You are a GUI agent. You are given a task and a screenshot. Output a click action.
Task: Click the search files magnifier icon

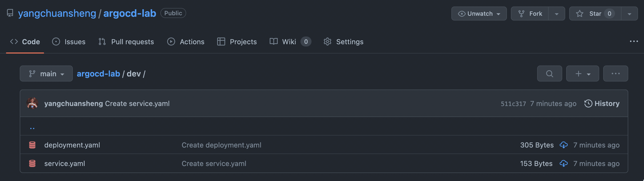coord(549,73)
